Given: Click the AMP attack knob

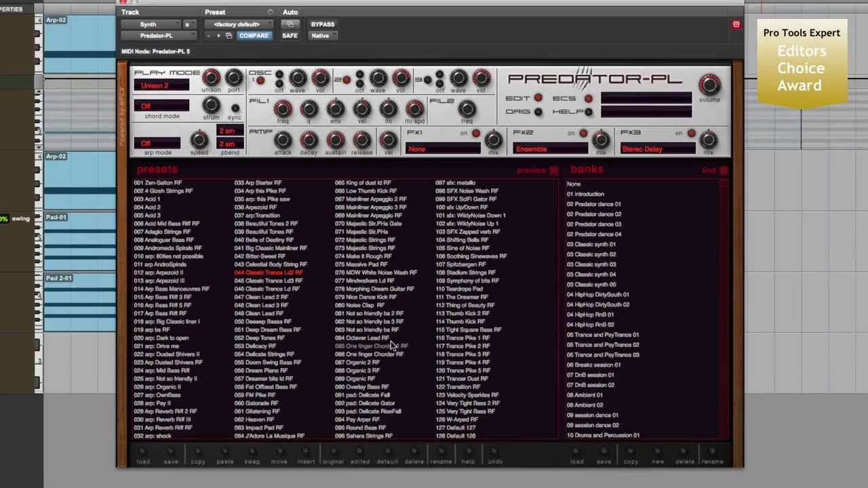Looking at the screenshot, I should pos(283,140).
